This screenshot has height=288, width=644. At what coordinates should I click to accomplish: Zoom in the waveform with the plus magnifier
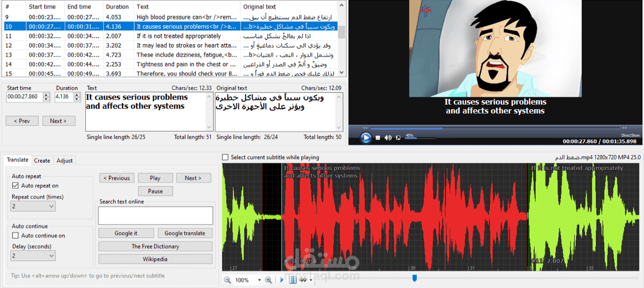(x=268, y=280)
